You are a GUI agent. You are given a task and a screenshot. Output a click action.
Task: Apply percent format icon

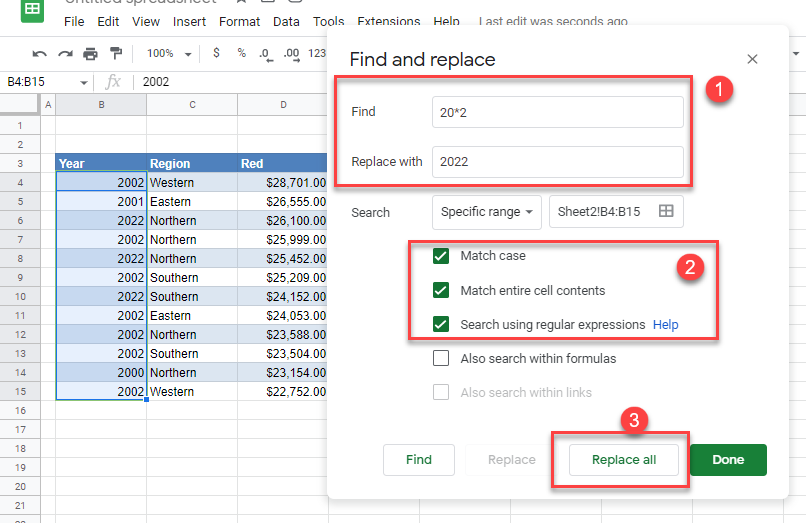pyautogui.click(x=241, y=54)
